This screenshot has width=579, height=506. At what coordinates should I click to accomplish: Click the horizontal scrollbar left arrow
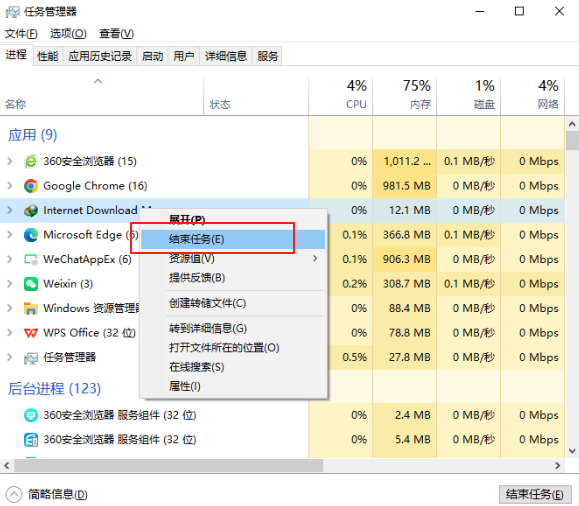point(7,466)
